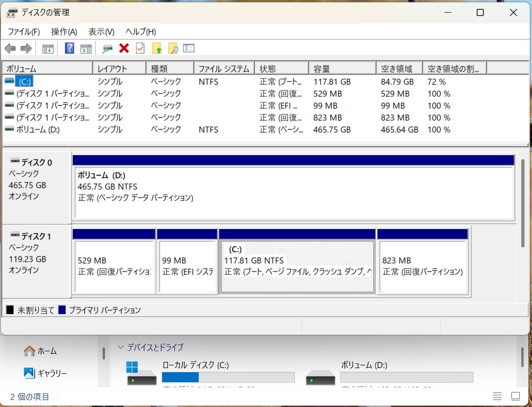Open the 操作(A) menu
Viewport: 532px width, 407px height.
(x=64, y=32)
